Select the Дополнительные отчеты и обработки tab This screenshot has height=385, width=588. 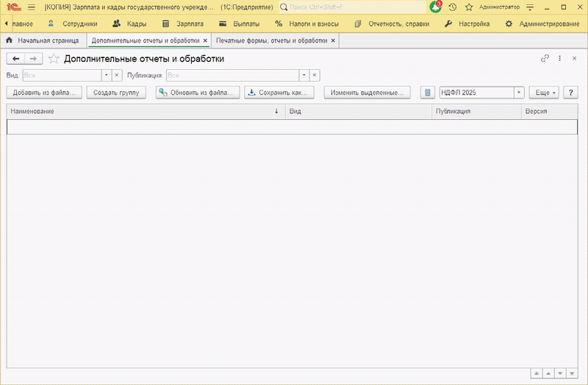(146, 40)
